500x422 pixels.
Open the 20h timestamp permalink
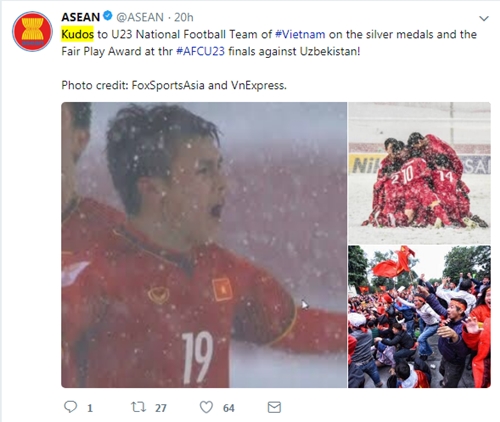[184, 17]
